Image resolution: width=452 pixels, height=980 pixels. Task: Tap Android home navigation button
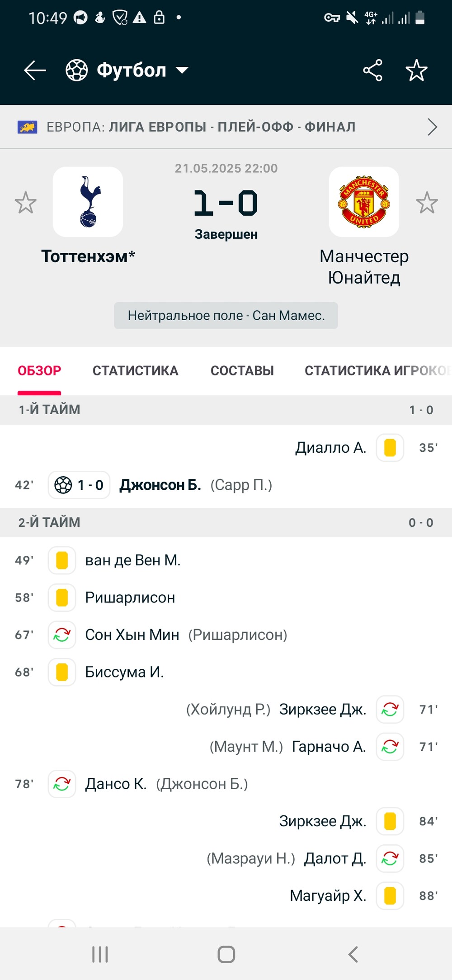(226, 955)
